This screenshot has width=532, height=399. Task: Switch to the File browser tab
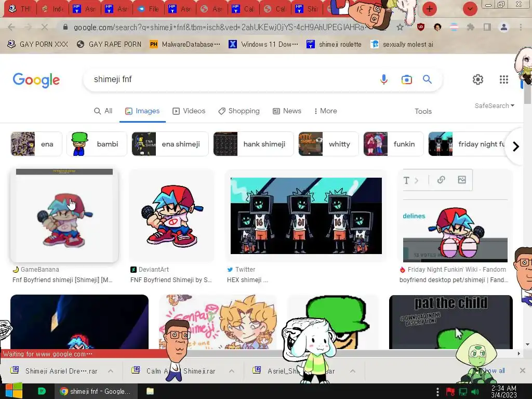click(149, 9)
